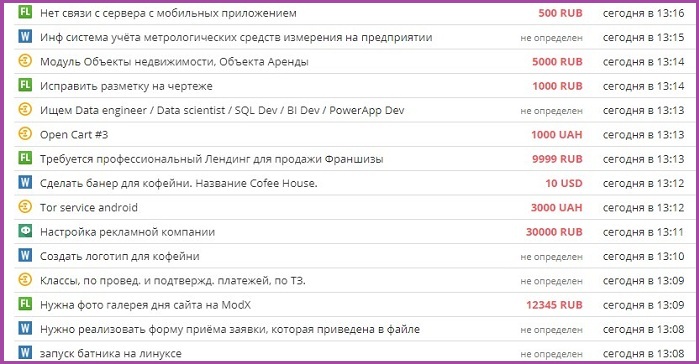Click W icon next to 'Инф система учёта'
This screenshot has height=364, width=699.
[x=25, y=36]
